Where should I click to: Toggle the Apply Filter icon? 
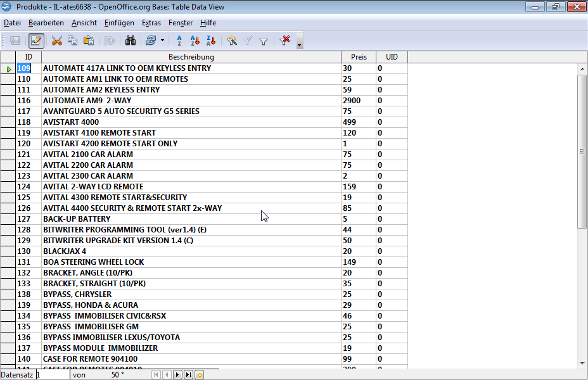coord(248,41)
